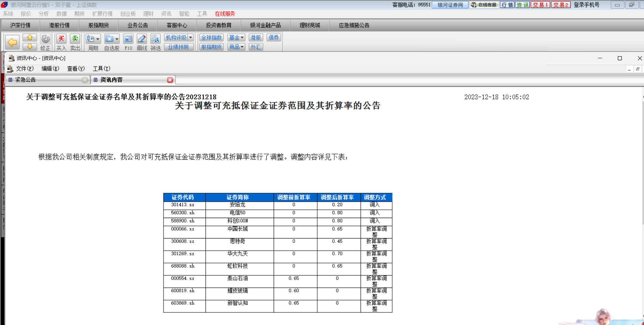Click the 外汇 button

[x=256, y=47]
